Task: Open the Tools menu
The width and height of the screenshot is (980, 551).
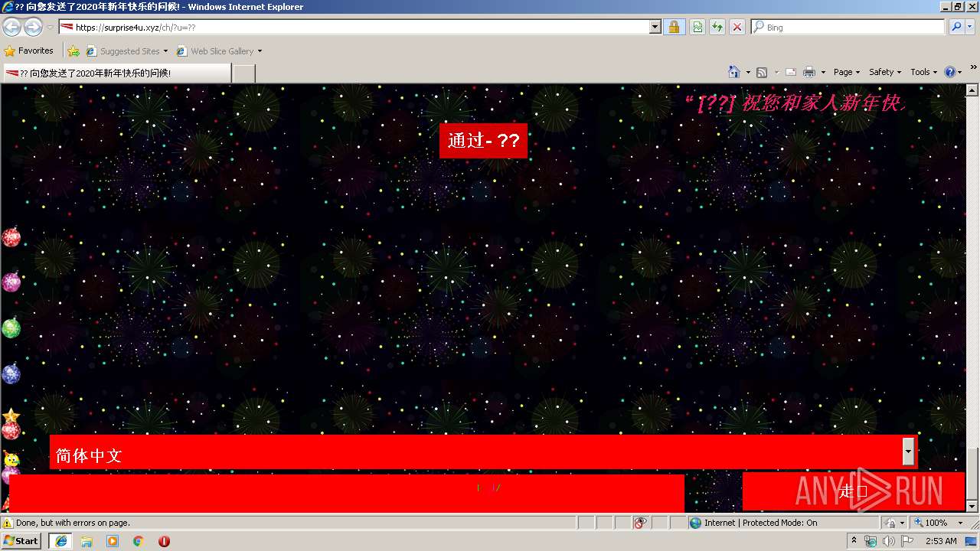Action: click(x=923, y=72)
